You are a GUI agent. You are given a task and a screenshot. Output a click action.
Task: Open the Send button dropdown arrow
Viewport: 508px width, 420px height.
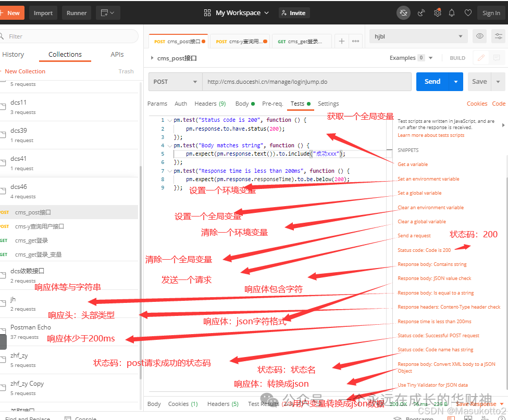(x=456, y=82)
